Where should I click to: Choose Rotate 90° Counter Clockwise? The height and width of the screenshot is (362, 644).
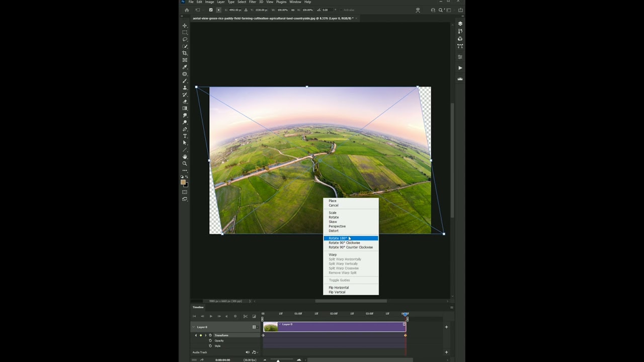[351, 247]
